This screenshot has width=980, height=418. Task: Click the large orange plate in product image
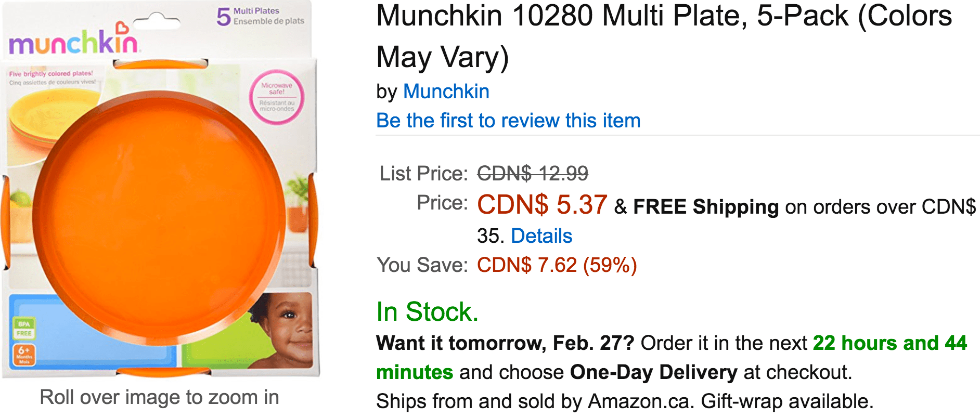[x=159, y=216]
